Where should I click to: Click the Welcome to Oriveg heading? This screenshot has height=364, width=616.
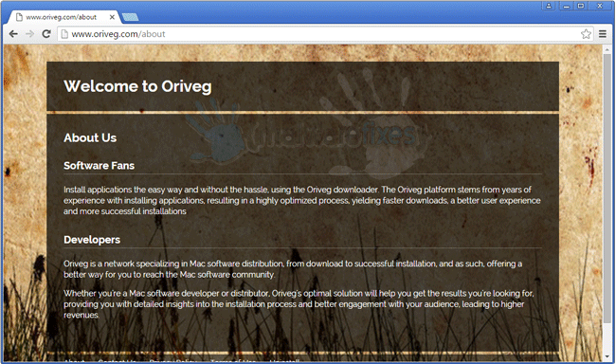tap(137, 86)
